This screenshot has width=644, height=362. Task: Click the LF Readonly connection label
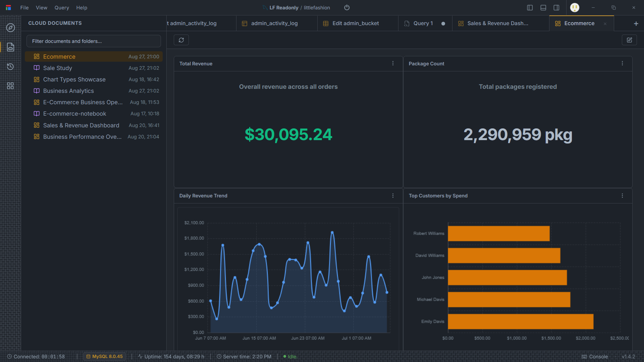point(284,7)
